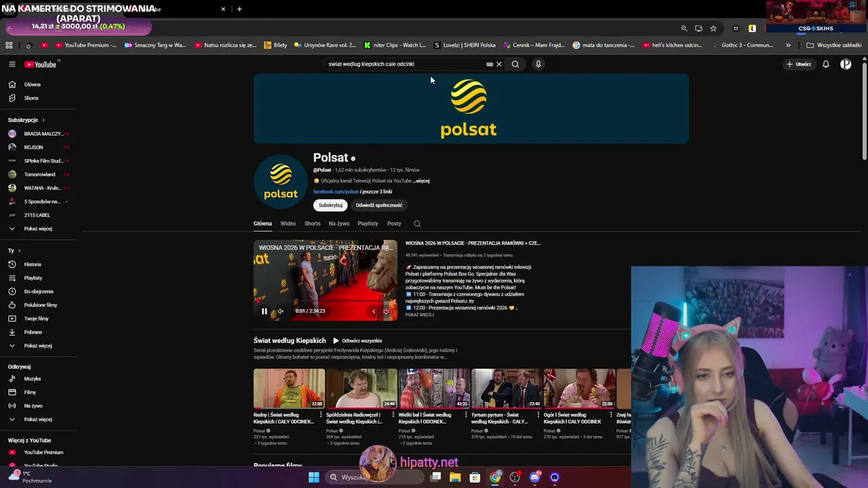Image resolution: width=868 pixels, height=488 pixels.
Task: Open Radny Świat według Kiepskich thumbnail
Action: [290, 388]
